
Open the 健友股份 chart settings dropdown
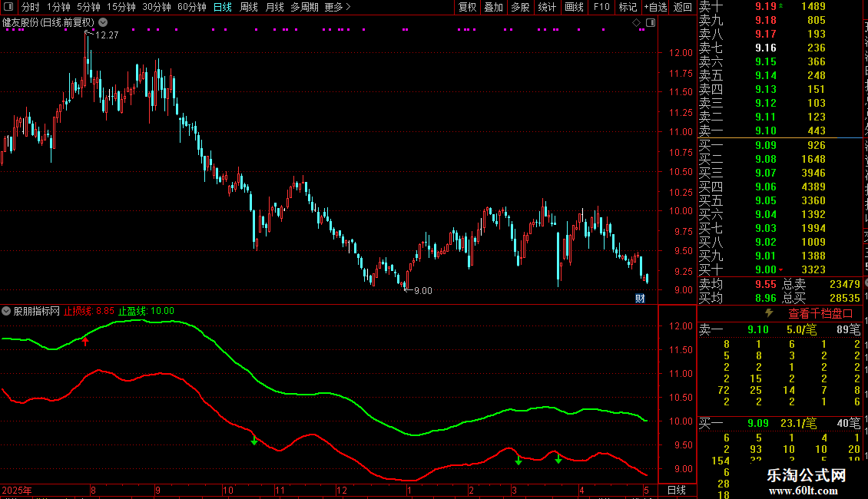click(104, 22)
